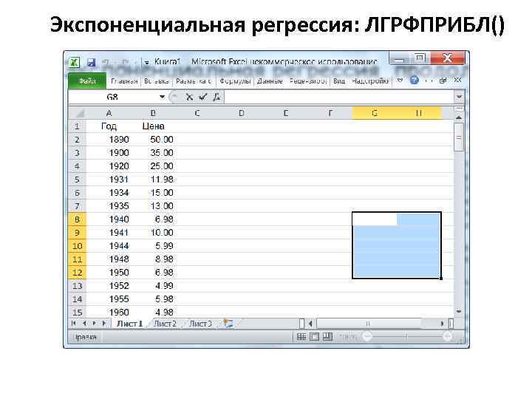Click the horizontal scrollbar left arrow

310,324
